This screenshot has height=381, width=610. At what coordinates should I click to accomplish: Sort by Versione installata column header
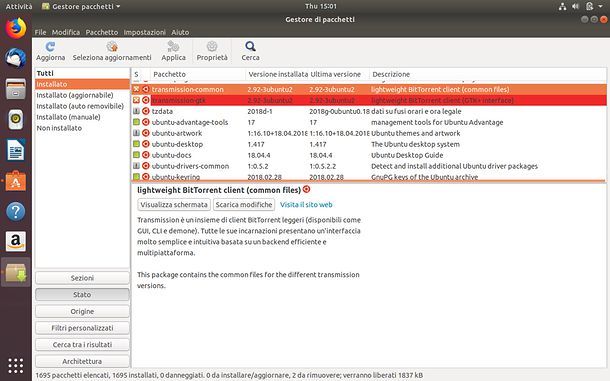tap(277, 74)
